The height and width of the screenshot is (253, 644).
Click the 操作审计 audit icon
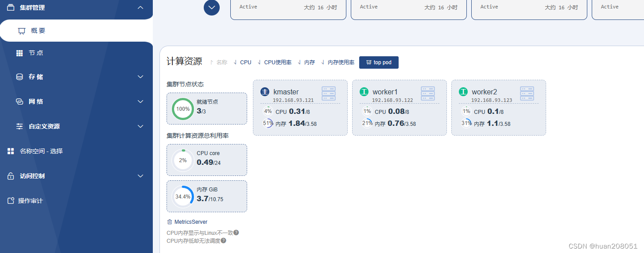11,201
